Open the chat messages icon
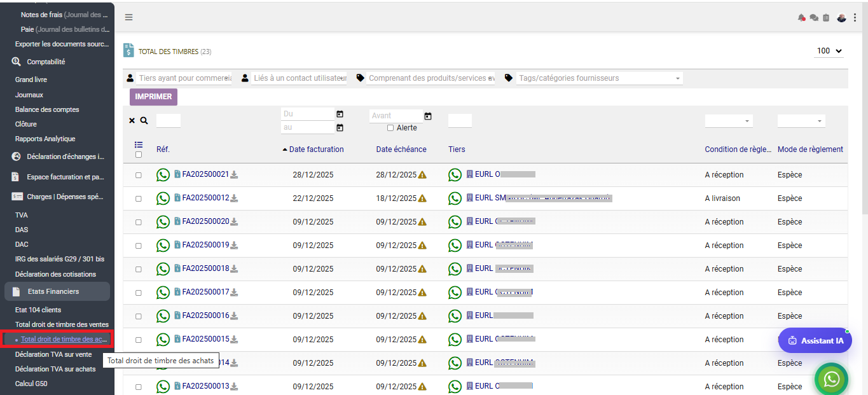 pyautogui.click(x=814, y=18)
